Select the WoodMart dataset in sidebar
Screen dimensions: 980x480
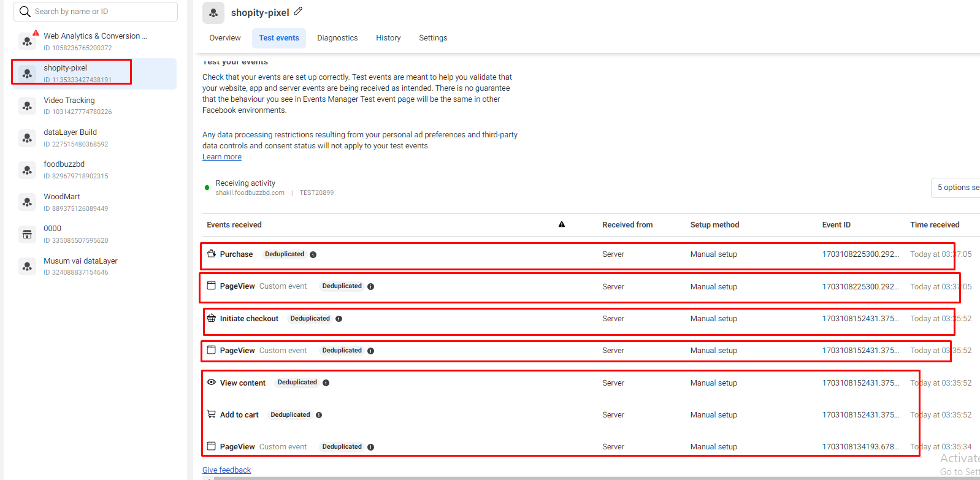point(62,197)
